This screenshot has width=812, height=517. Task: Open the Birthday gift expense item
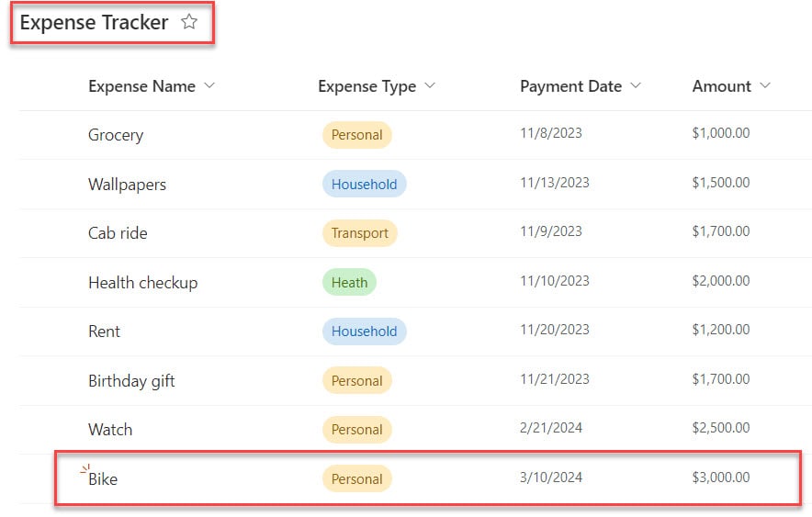click(x=131, y=381)
